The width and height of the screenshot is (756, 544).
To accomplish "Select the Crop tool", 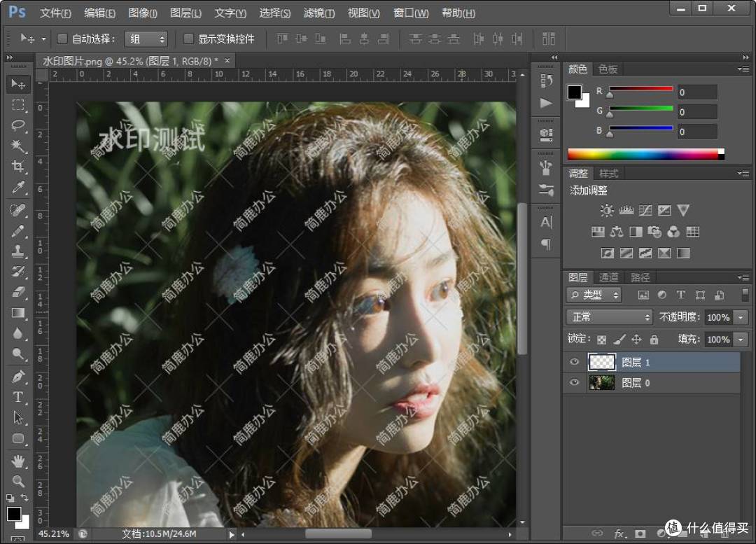I will [18, 167].
